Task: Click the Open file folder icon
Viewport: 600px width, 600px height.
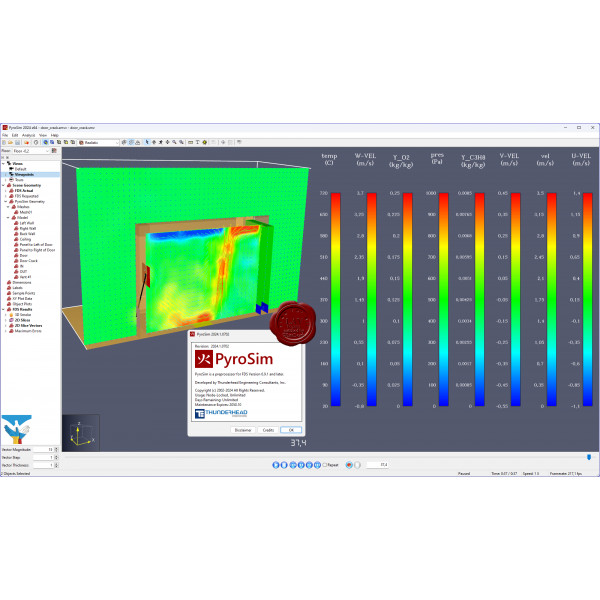Action: [11, 142]
